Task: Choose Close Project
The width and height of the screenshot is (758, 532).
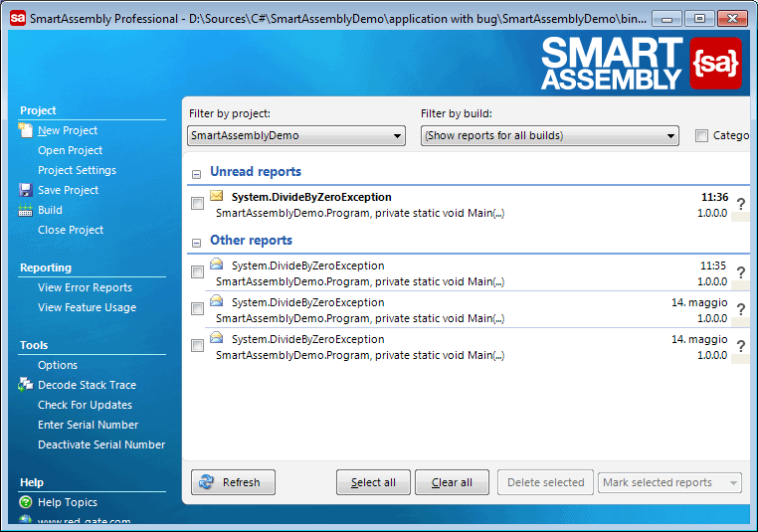Action: pyautogui.click(x=71, y=230)
